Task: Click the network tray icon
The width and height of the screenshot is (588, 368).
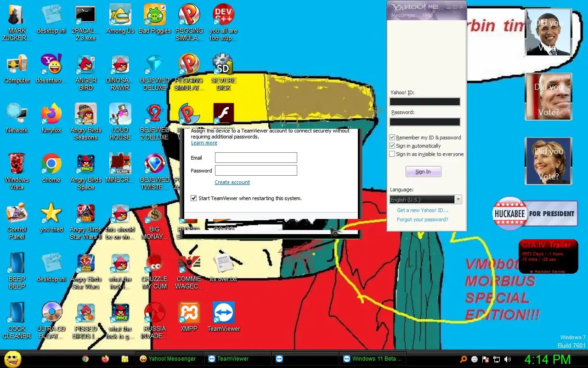Action: tap(497, 359)
